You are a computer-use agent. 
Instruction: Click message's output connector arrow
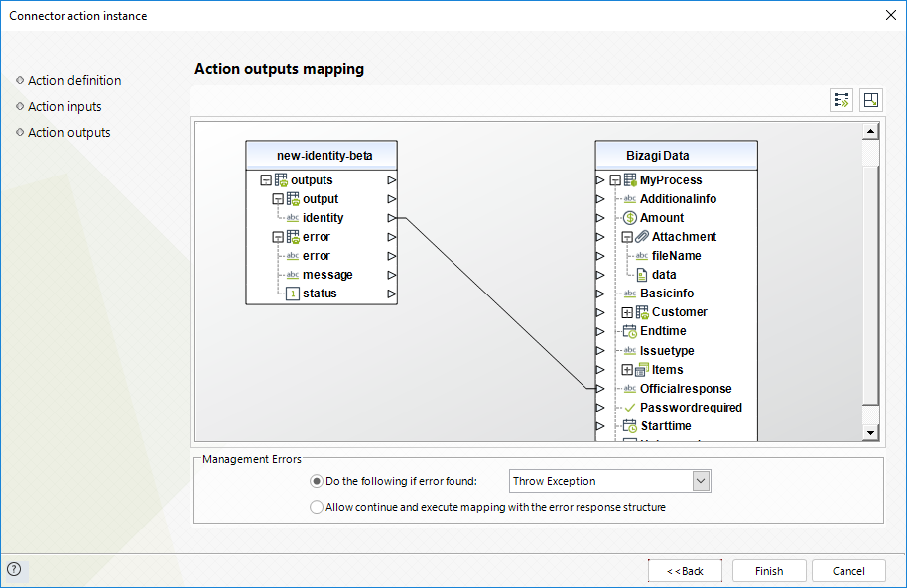[x=392, y=275]
